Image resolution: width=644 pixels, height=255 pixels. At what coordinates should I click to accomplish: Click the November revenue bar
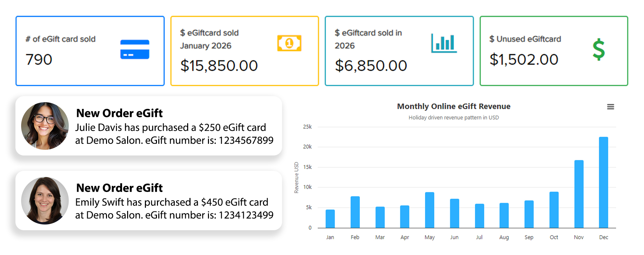click(x=579, y=194)
